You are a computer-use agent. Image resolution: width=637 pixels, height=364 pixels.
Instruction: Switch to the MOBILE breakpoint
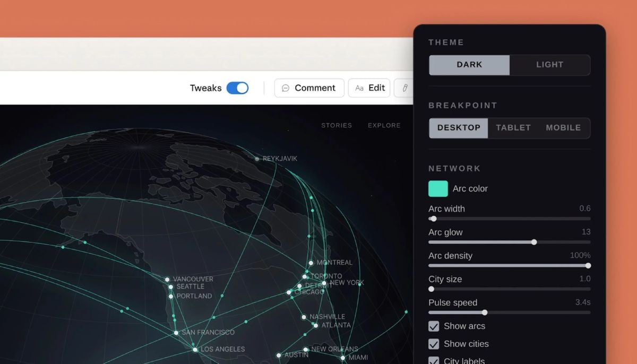pos(563,128)
